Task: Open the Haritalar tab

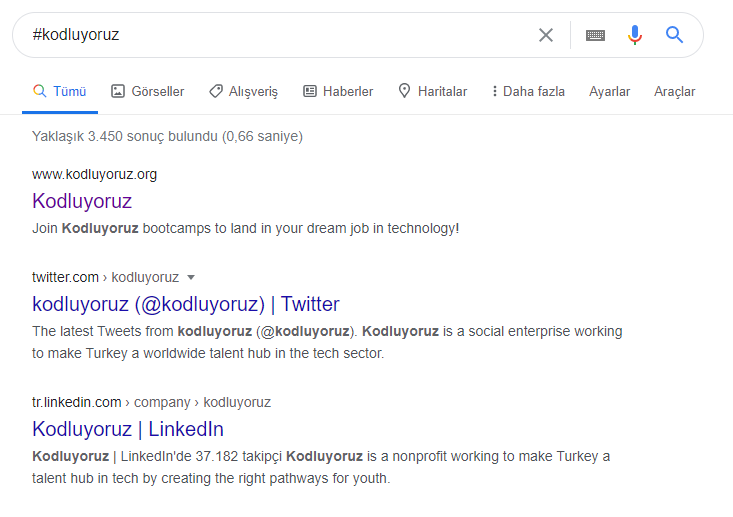Action: pos(433,91)
